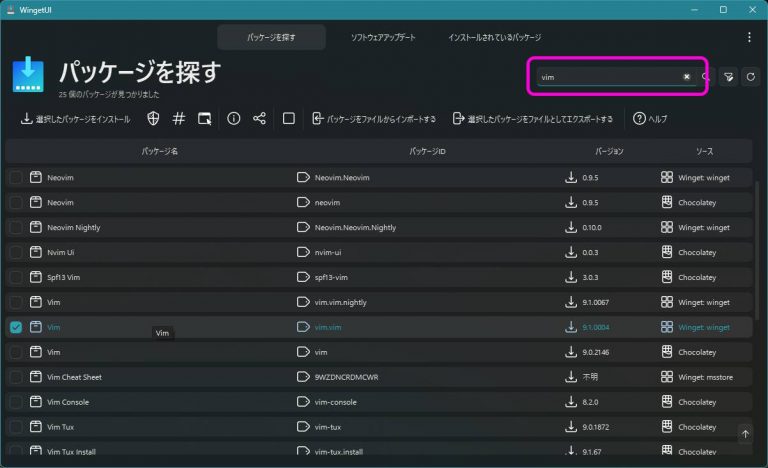Uncheck the selected vim.vim row checkbox
This screenshot has height=468, width=768.
pos(16,327)
